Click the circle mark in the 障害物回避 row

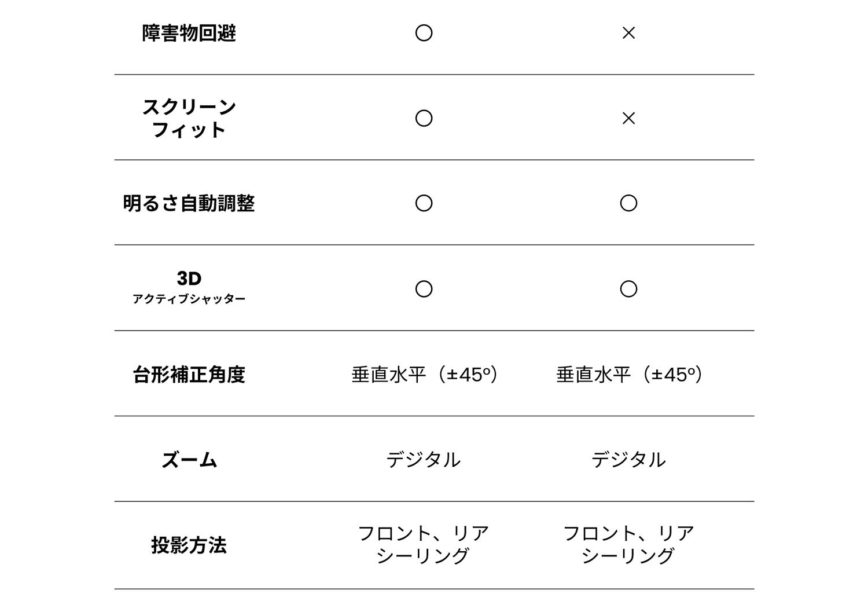point(424,33)
